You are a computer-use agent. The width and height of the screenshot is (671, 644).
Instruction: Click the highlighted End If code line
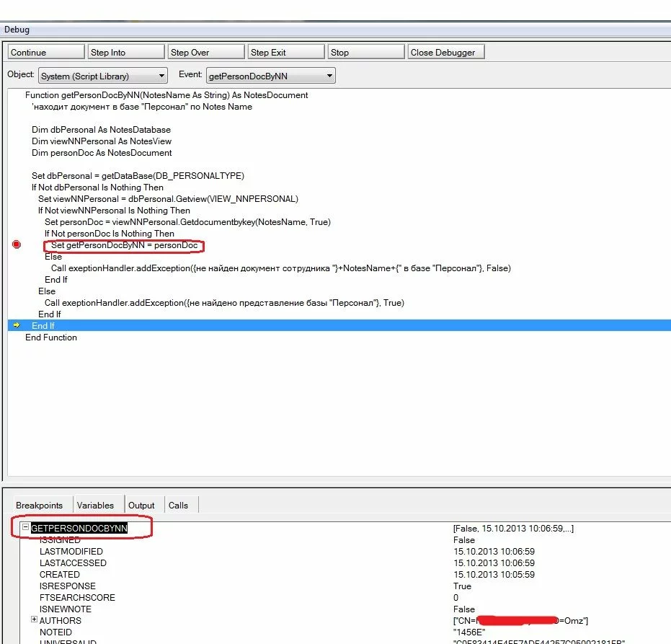pos(43,326)
